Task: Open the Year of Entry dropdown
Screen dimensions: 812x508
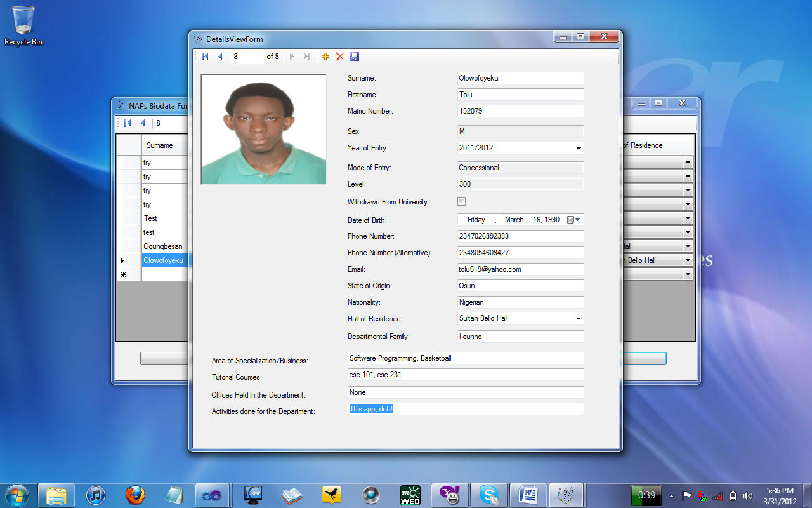Action: pyautogui.click(x=579, y=149)
